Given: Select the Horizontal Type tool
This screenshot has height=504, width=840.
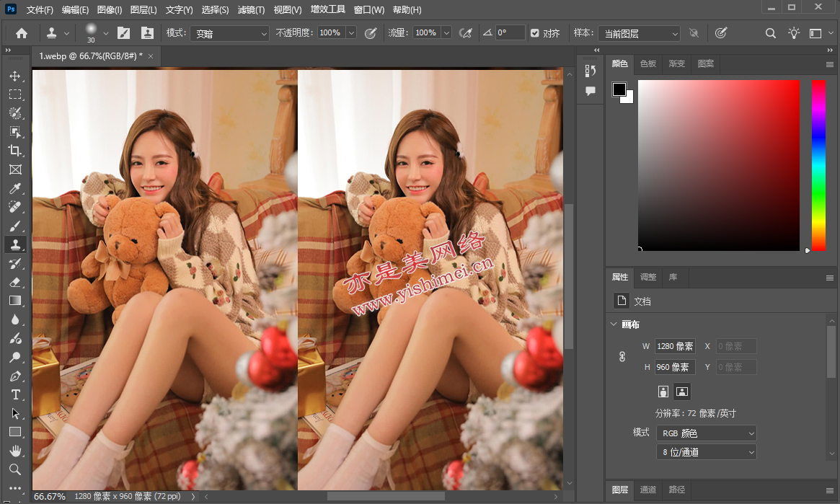Looking at the screenshot, I should pos(15,394).
